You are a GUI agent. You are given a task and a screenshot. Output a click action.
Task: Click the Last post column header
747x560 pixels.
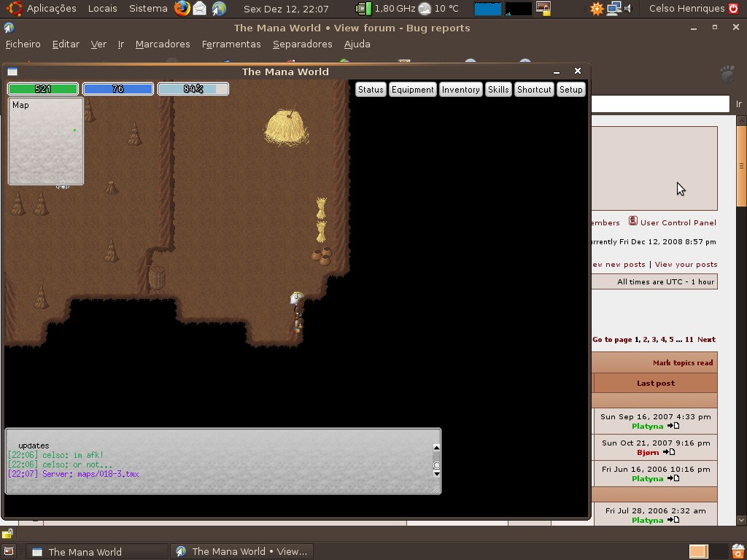[656, 384]
